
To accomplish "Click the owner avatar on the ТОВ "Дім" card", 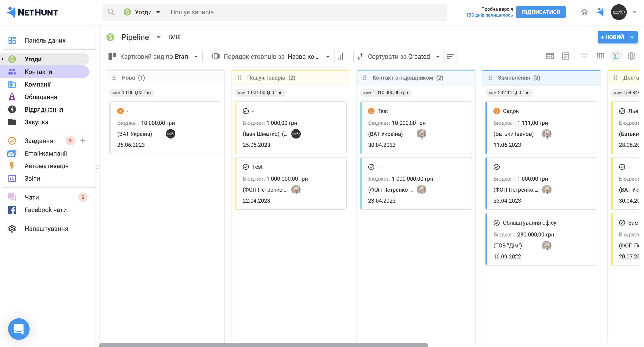I will tap(547, 245).
